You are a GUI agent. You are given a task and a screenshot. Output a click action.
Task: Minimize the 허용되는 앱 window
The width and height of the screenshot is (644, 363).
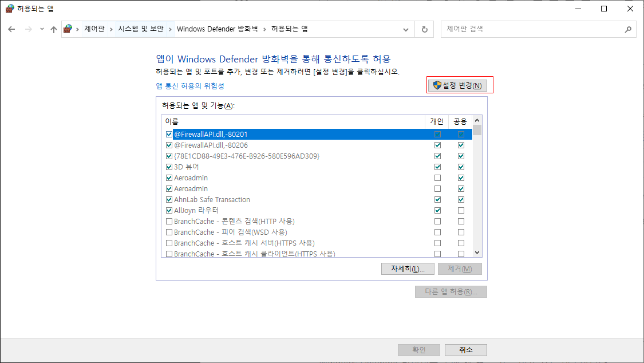[x=578, y=9]
